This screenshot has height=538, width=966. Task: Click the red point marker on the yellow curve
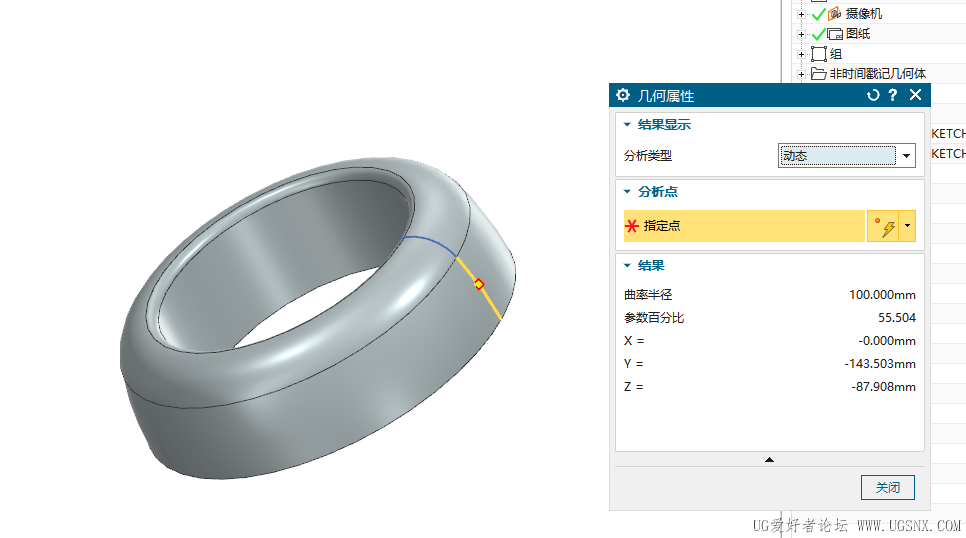point(479,284)
